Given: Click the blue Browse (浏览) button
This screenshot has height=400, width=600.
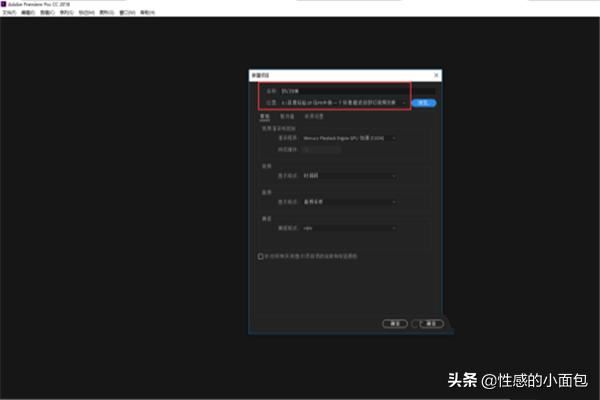Looking at the screenshot, I should 424,103.
